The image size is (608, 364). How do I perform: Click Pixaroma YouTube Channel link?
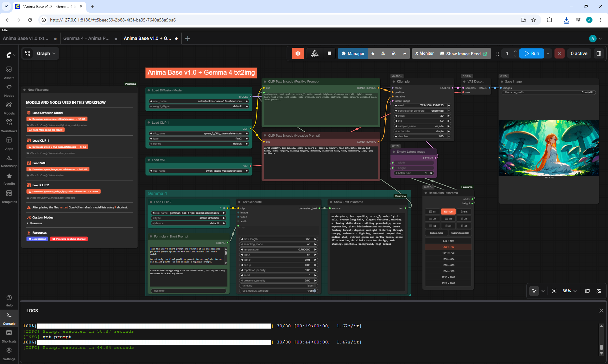tap(69, 239)
